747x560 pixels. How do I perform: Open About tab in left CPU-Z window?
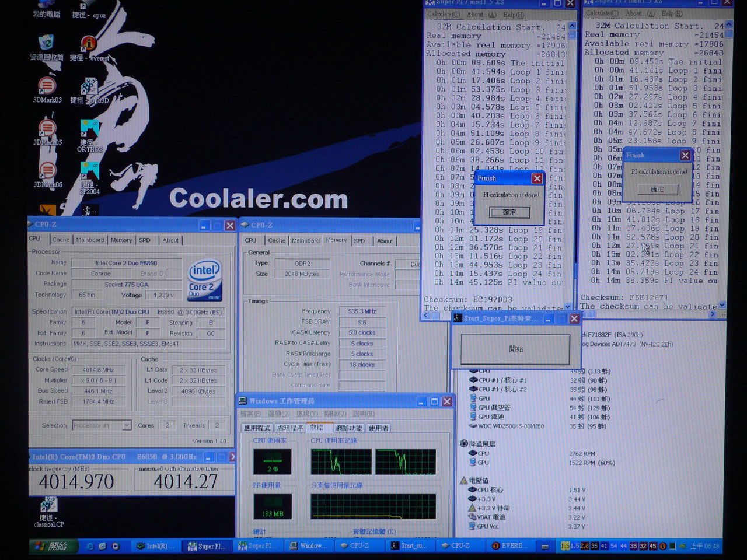[x=171, y=240]
